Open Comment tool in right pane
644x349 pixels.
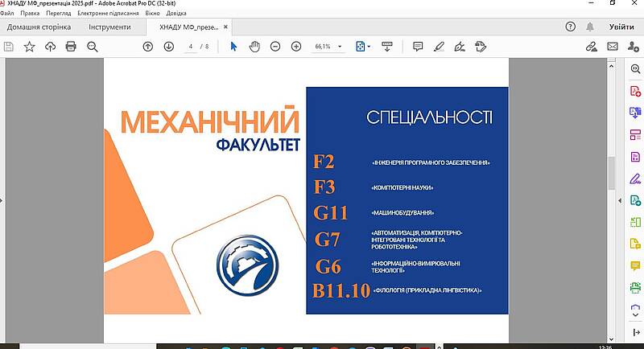(635, 265)
